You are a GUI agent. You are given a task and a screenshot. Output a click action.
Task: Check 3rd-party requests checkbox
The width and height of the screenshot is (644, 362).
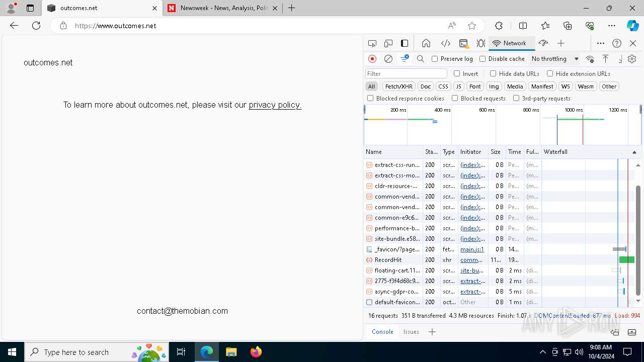click(x=516, y=99)
